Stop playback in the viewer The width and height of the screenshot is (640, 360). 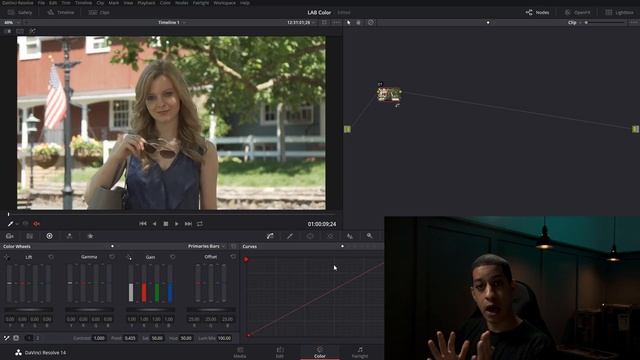[x=166, y=224]
